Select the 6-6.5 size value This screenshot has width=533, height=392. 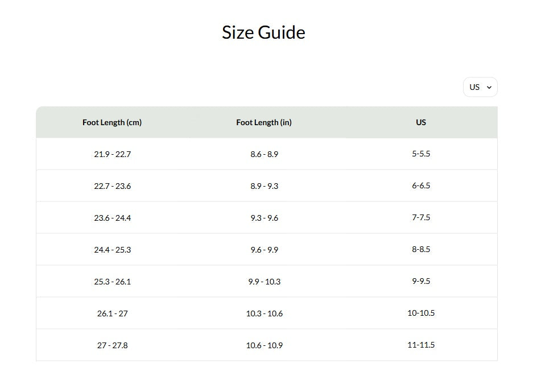[x=420, y=185]
